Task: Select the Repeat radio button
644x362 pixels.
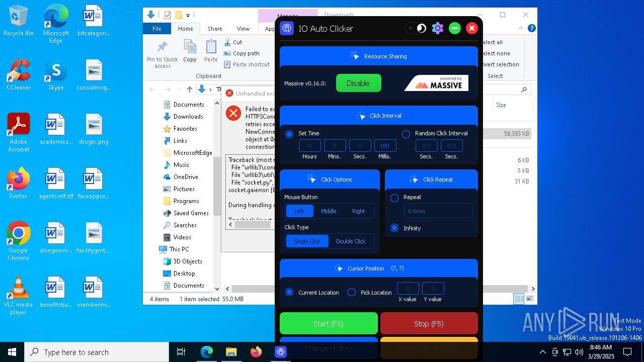Action: (x=394, y=198)
